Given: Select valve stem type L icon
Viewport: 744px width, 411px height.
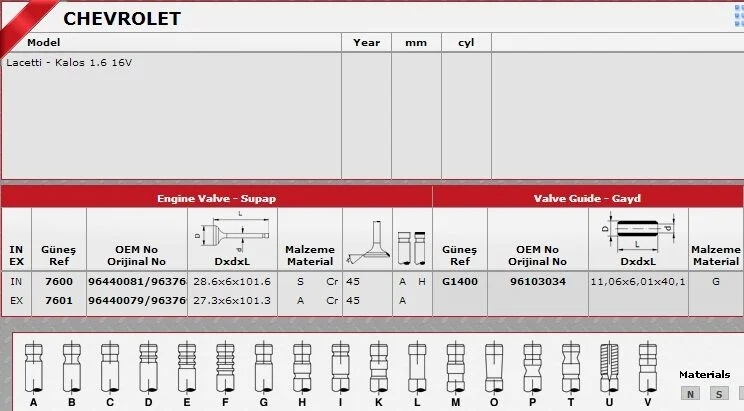Looking at the screenshot, I should pos(417,366).
